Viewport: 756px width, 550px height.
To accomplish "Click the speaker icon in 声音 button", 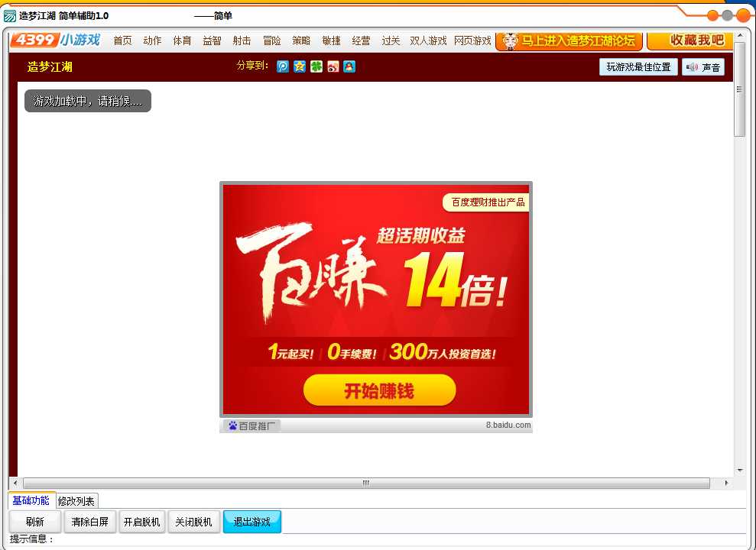I will (x=692, y=67).
